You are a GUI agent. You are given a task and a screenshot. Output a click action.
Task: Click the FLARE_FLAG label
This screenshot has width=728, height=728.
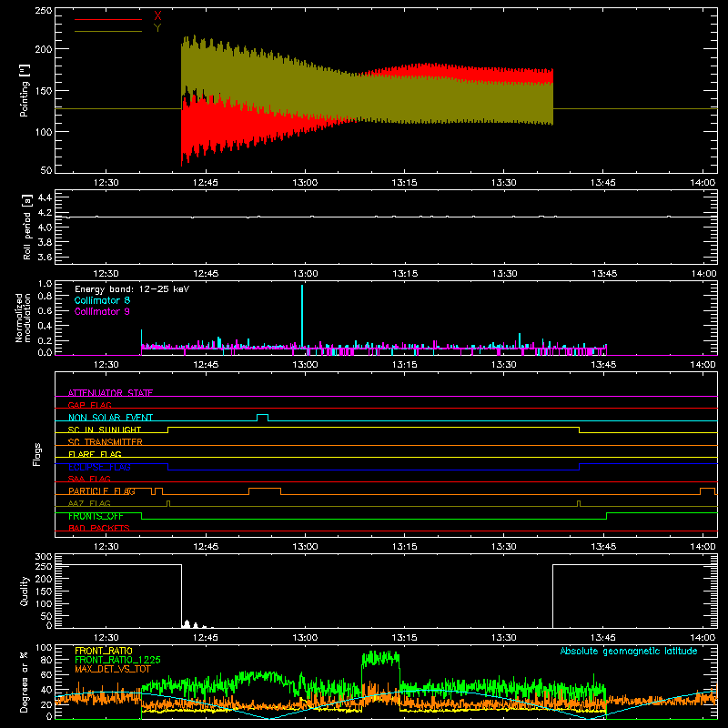[x=95, y=454]
